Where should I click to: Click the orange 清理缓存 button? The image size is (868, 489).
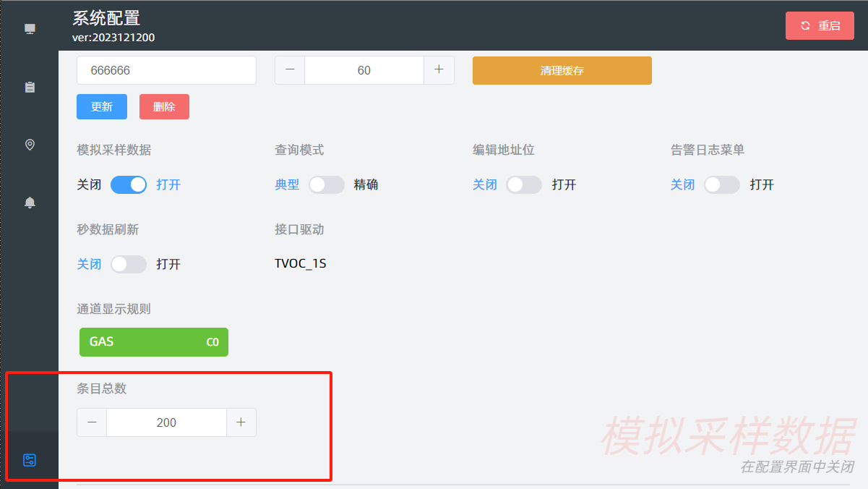point(562,71)
